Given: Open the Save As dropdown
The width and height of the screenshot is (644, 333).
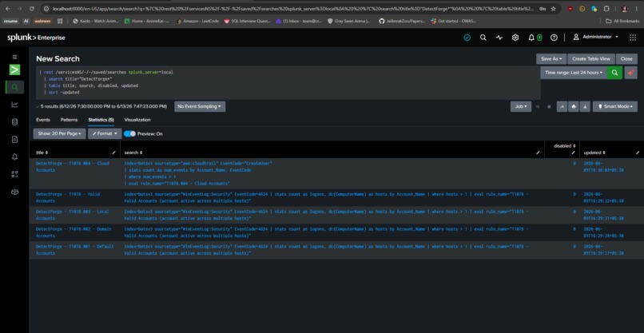Looking at the screenshot, I should 551,59.
